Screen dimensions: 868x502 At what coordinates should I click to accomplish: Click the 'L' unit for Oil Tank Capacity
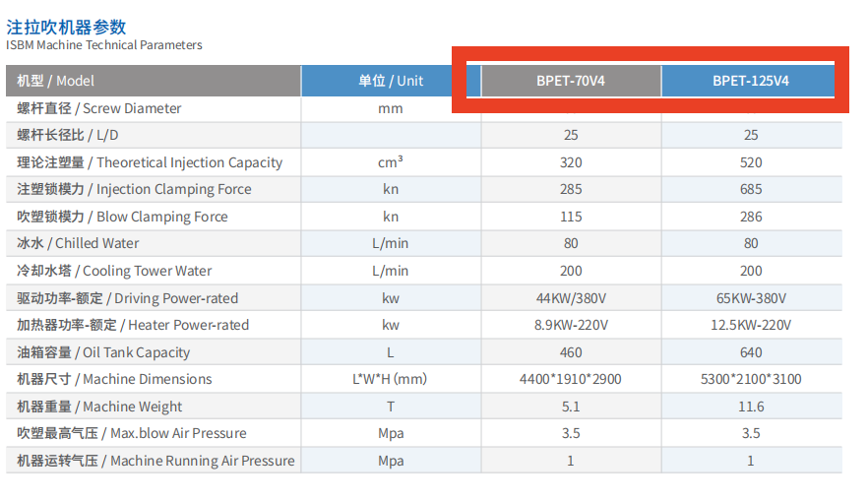tap(391, 353)
